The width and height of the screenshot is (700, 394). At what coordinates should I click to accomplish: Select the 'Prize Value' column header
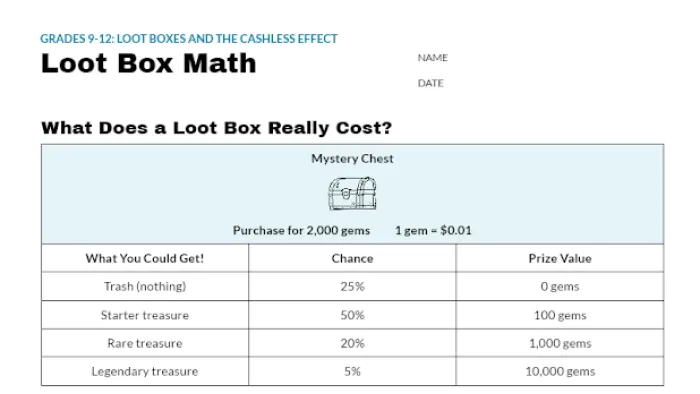(560, 258)
